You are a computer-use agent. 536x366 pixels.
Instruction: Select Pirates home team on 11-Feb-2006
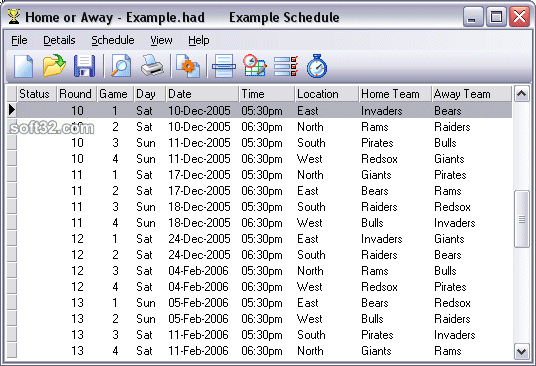pos(377,335)
